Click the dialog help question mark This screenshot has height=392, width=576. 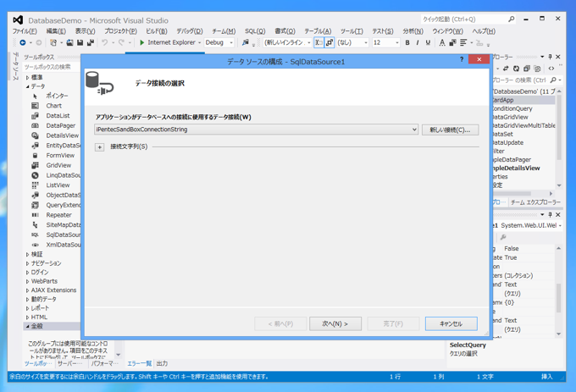click(462, 59)
